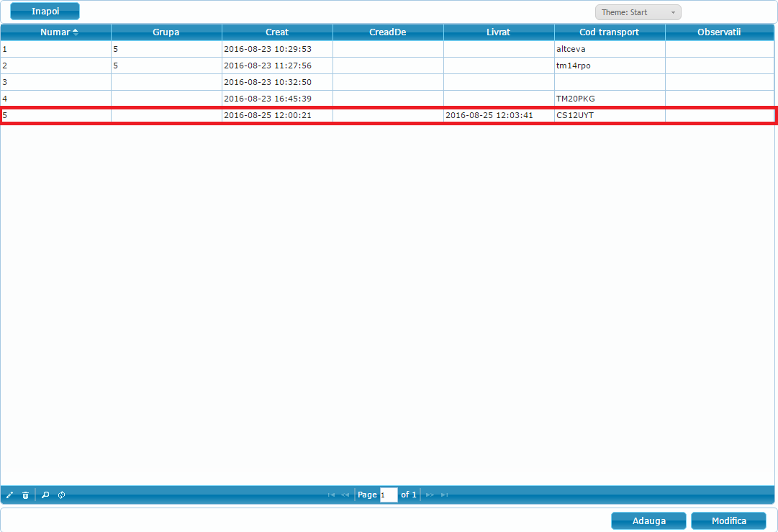Click the previous page arrow icon
Image resolution: width=778 pixels, height=532 pixels.
(345, 495)
